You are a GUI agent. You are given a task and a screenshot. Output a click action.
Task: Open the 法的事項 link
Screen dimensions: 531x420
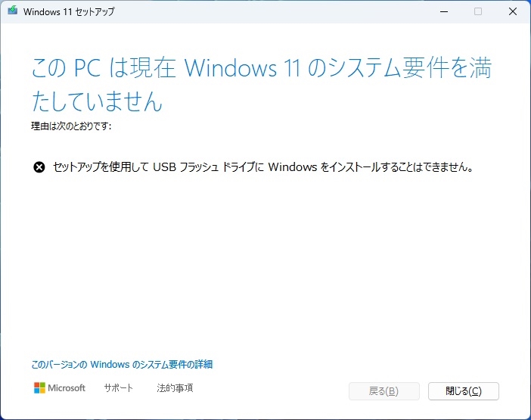pos(175,387)
